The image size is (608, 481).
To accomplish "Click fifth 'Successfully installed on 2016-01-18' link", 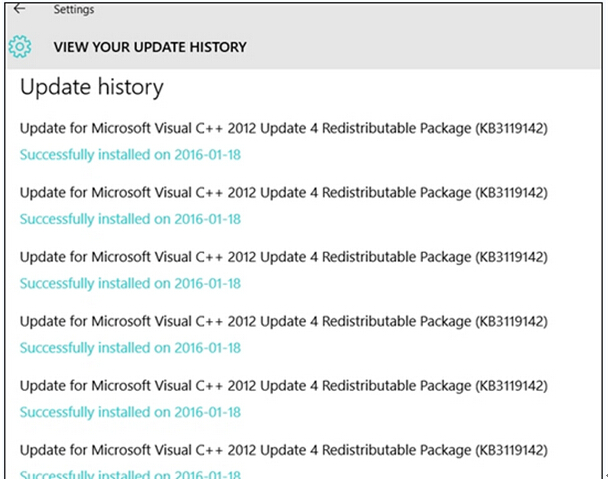I will tap(130, 412).
